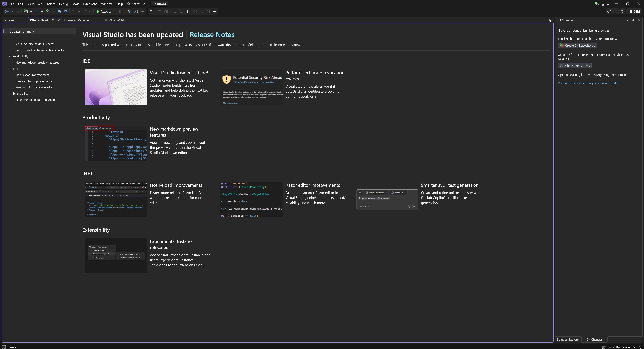The height and width of the screenshot is (349, 644).
Task: Open Find in Files tool
Action: [128, 11]
